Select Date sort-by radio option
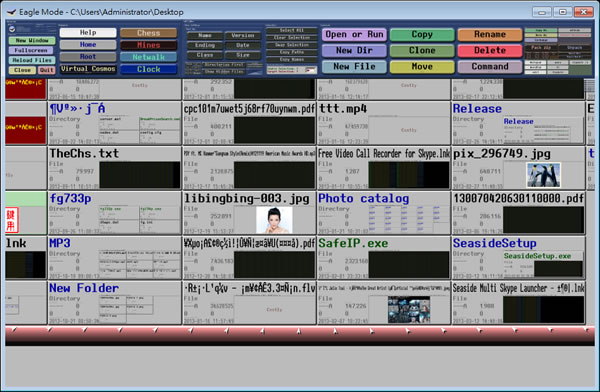 [243, 45]
